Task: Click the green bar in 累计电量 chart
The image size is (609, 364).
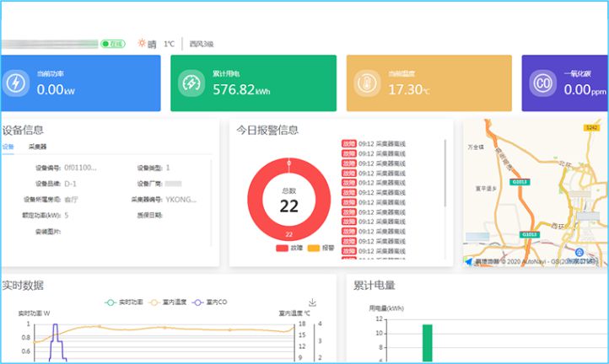Action: pyautogui.click(x=428, y=343)
